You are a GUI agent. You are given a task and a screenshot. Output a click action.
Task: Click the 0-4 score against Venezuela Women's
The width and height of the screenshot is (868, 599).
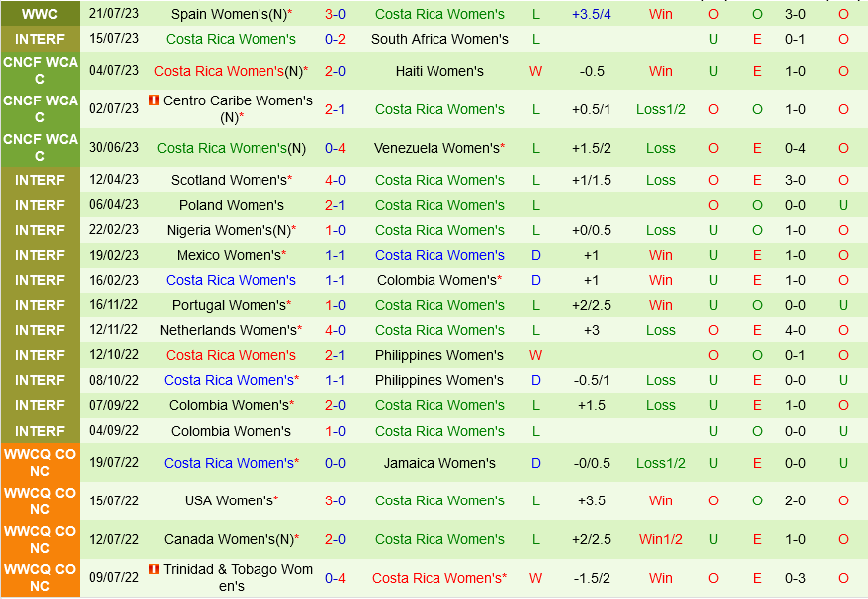[335, 148]
